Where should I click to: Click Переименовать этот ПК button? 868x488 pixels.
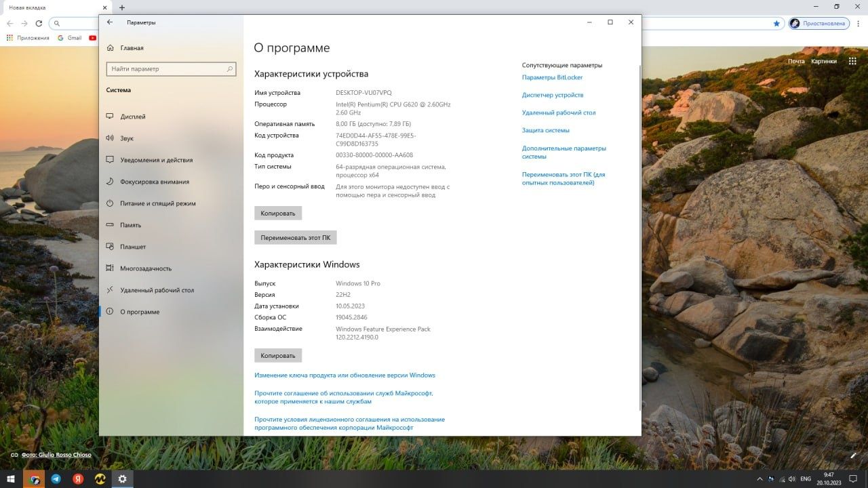click(296, 238)
